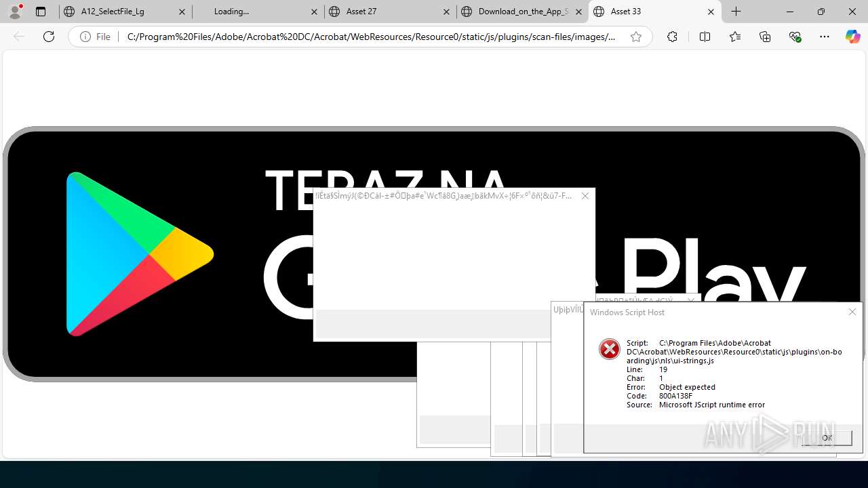Click the browser back arrow
This screenshot has width=868, height=488.
click(19, 37)
